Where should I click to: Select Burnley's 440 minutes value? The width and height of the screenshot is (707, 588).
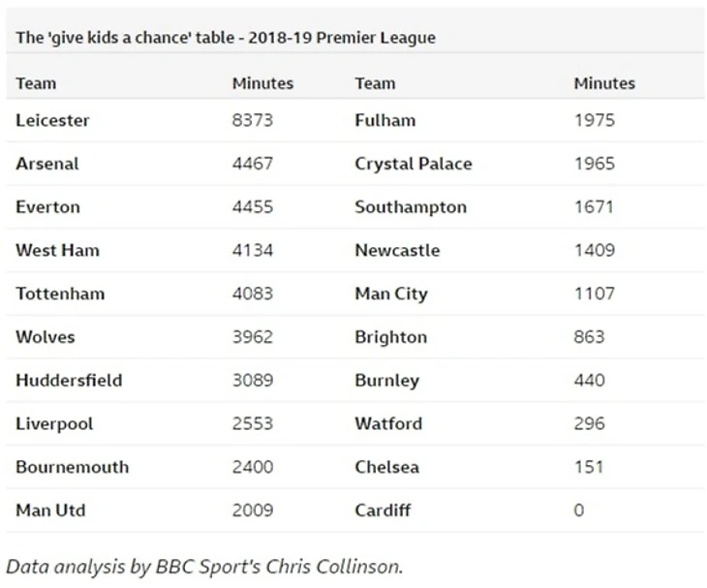pos(589,381)
